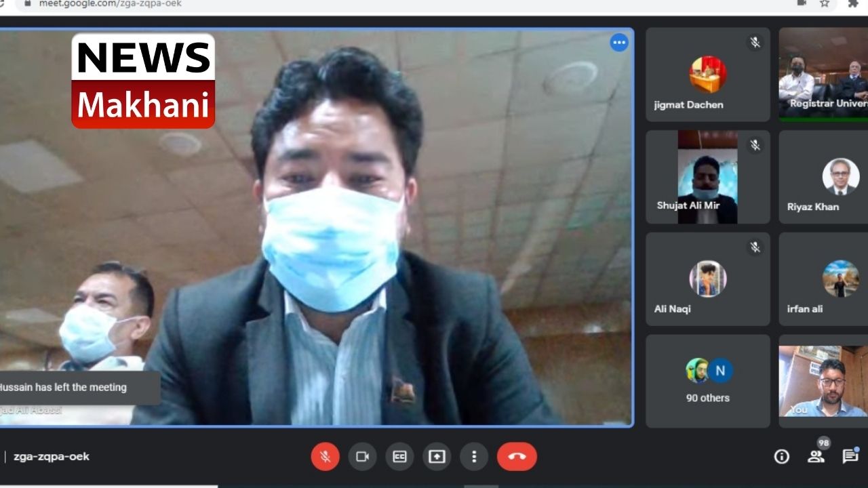The width and height of the screenshot is (868, 488).
Task: Select the Registrar University video tile
Action: (x=823, y=75)
